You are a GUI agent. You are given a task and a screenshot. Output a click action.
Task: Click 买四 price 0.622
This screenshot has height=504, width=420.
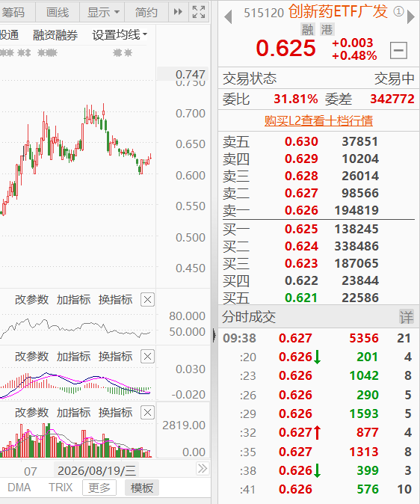coord(301,280)
